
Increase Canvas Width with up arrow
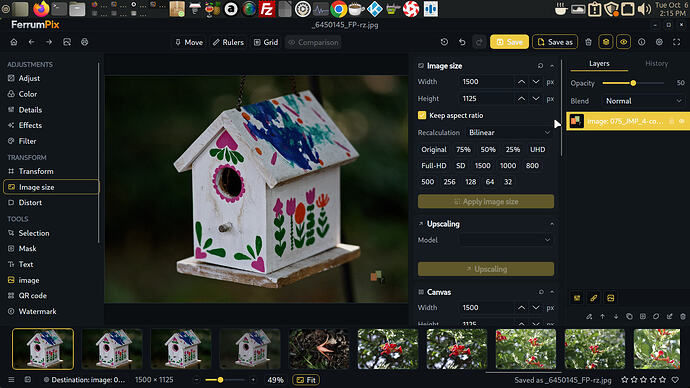pos(521,307)
